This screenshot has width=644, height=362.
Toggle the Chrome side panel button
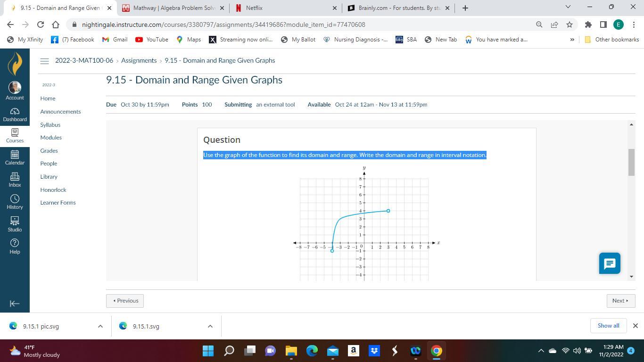[x=603, y=25]
